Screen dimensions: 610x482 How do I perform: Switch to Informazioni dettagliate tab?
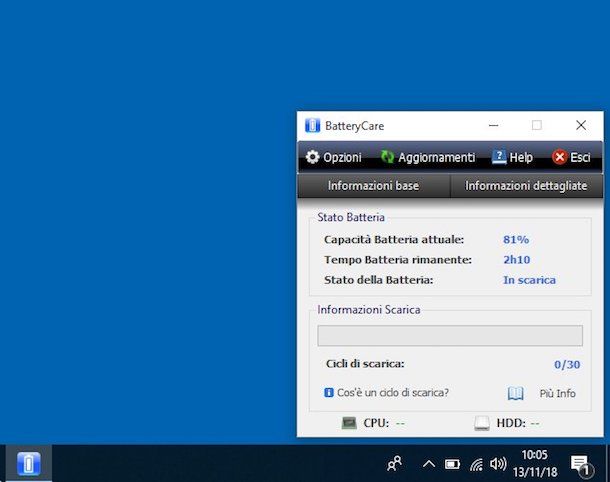pyautogui.click(x=526, y=186)
